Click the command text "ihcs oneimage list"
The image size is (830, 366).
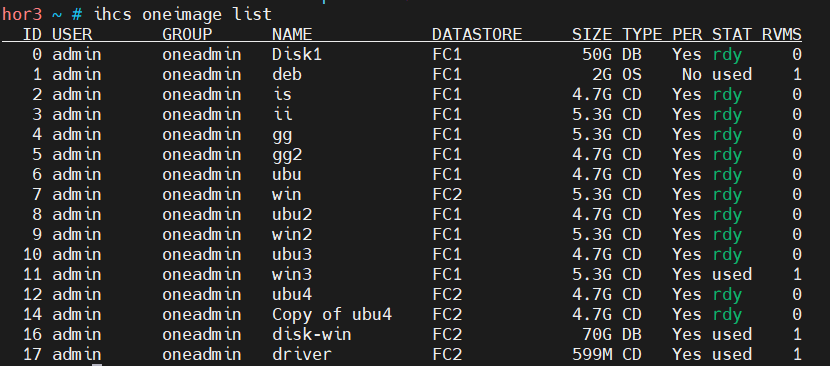point(183,14)
